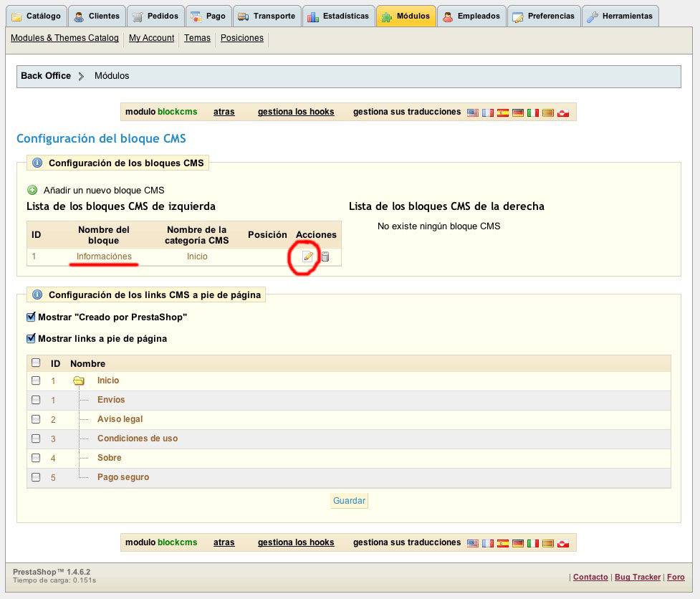Check the box for Pago seguro
700x599 pixels.
click(x=36, y=477)
